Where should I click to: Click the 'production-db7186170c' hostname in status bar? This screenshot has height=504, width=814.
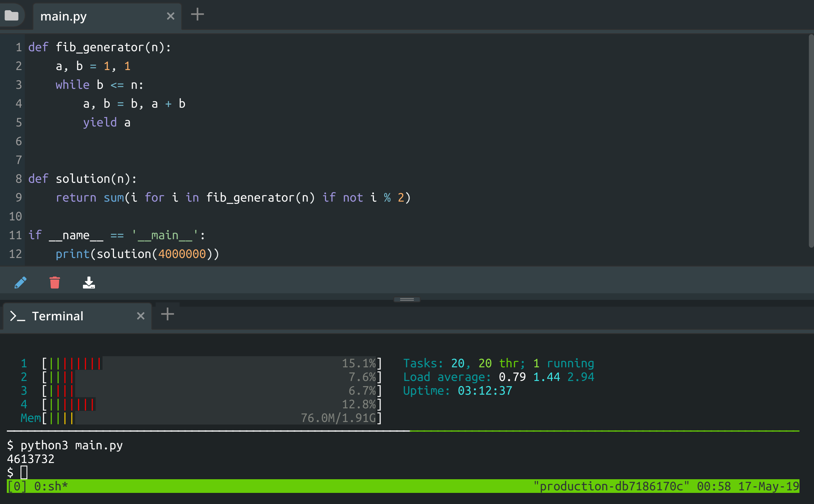point(611,486)
